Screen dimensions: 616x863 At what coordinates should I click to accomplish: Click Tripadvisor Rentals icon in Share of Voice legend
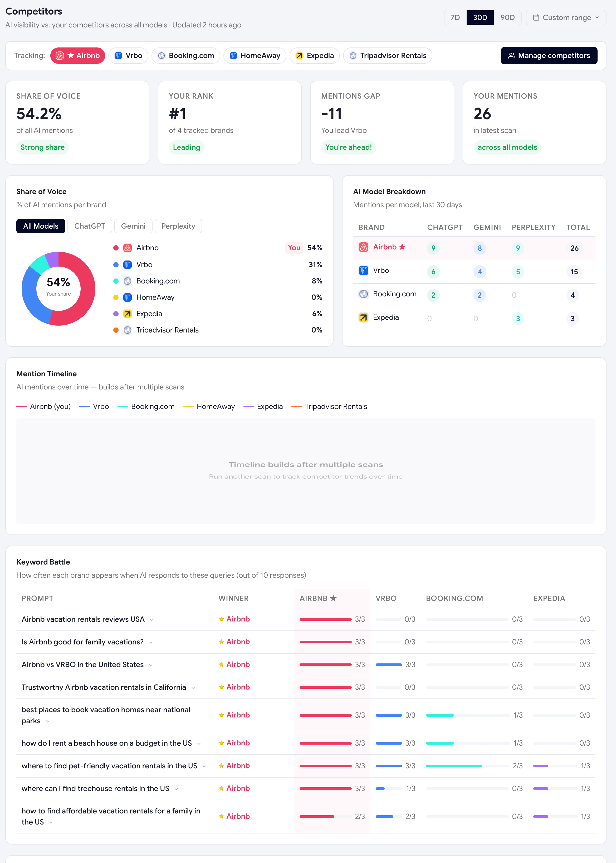point(128,330)
